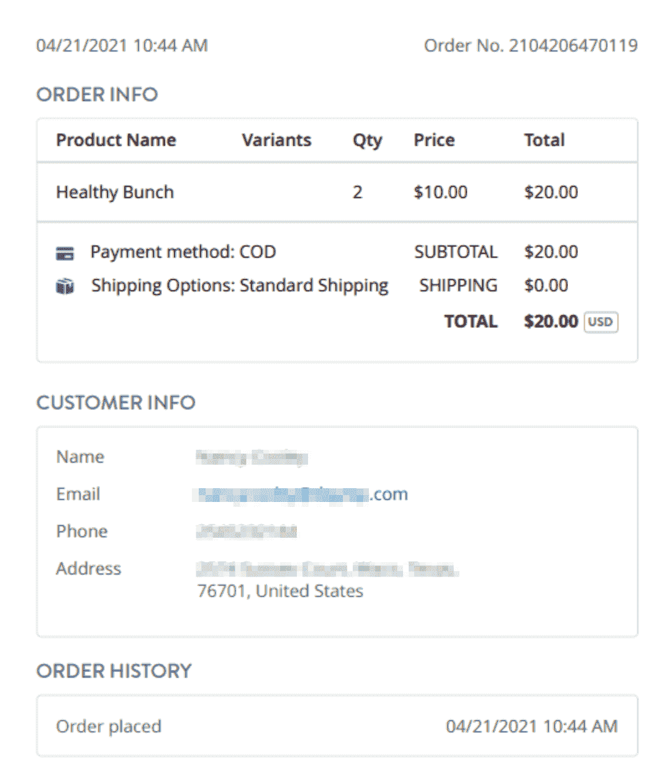The height and width of the screenshot is (784, 672).
Task: Click the Price column header
Action: pyautogui.click(x=434, y=140)
